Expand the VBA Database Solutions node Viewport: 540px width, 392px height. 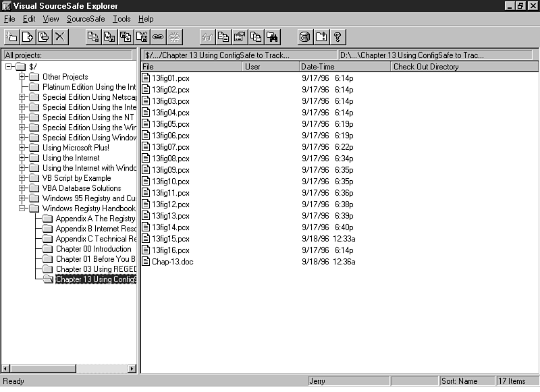[x=22, y=188]
